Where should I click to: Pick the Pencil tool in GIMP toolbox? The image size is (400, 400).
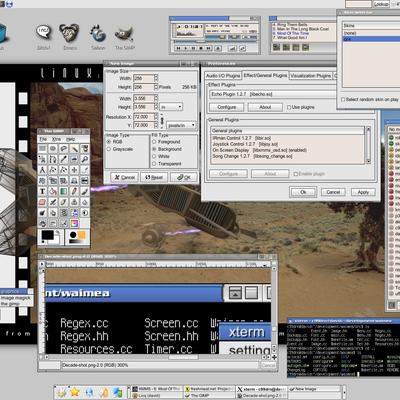(x=74, y=192)
